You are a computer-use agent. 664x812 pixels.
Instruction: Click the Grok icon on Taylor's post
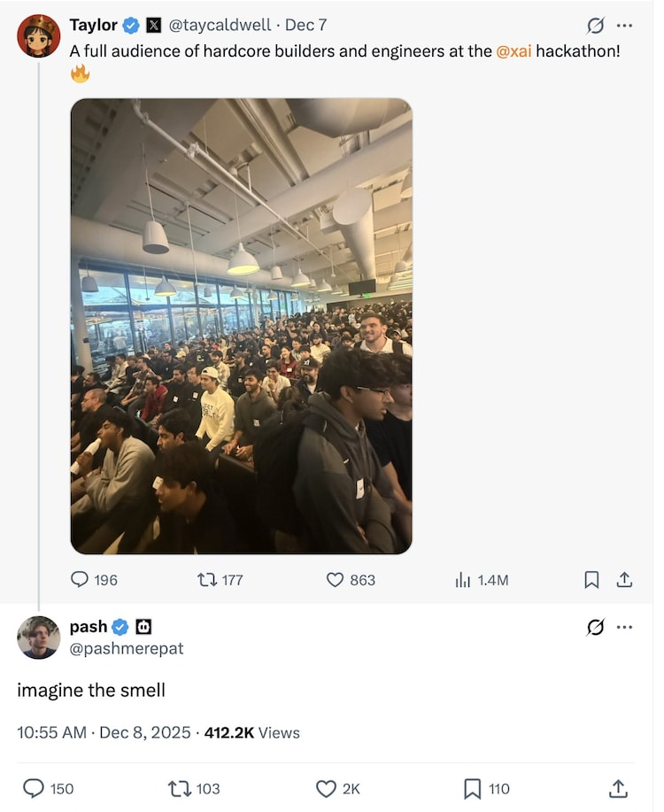click(595, 26)
